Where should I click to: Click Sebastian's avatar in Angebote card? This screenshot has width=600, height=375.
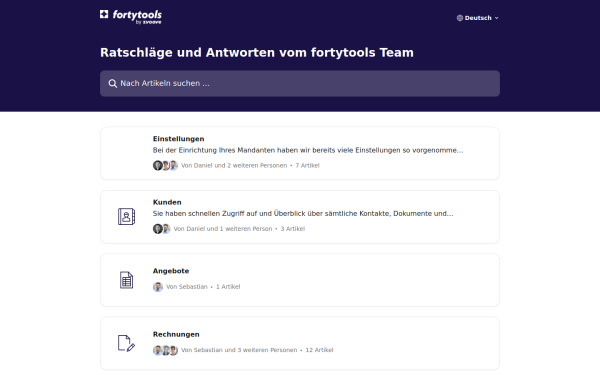tap(158, 287)
